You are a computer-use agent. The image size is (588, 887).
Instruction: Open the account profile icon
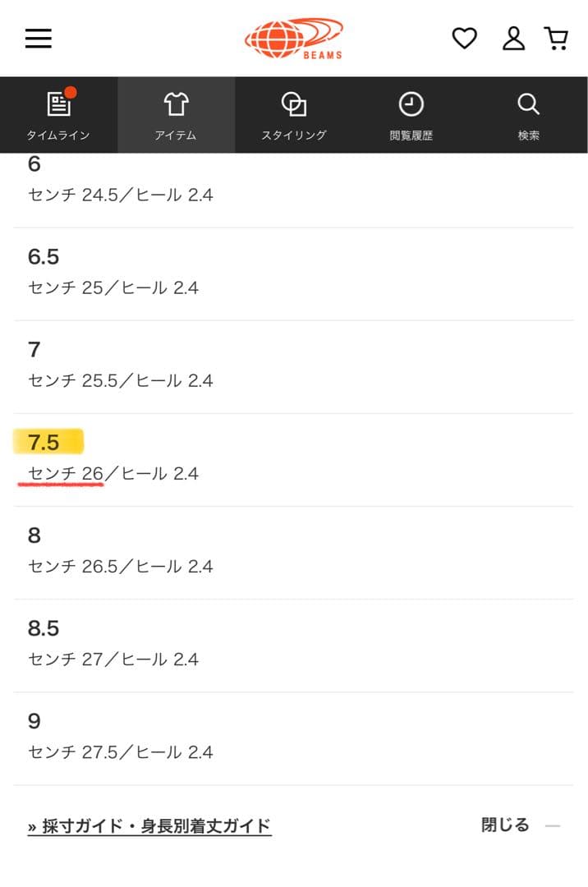pos(513,39)
